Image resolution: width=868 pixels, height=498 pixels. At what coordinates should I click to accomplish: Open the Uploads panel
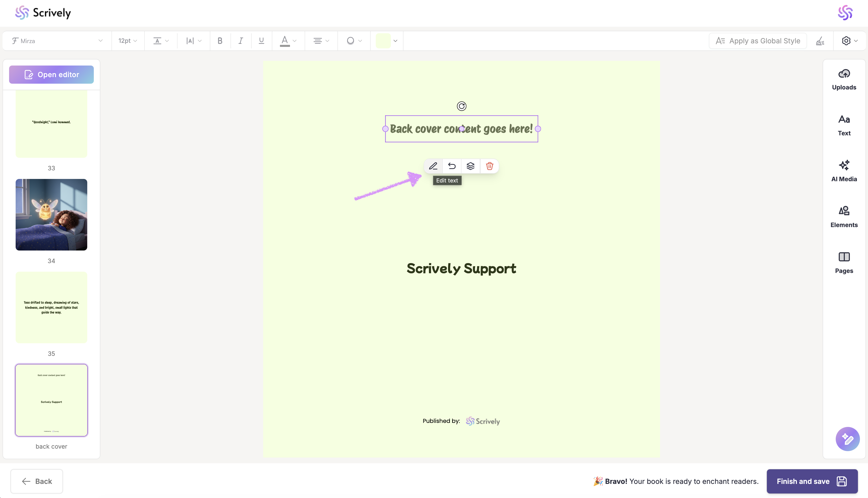pos(844,79)
